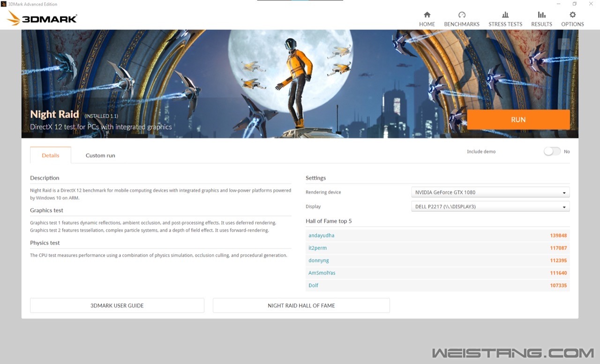Screen dimensions: 600x364
Task: Open the NIGHT RAID HALL OF FAME
Action: [x=301, y=305]
